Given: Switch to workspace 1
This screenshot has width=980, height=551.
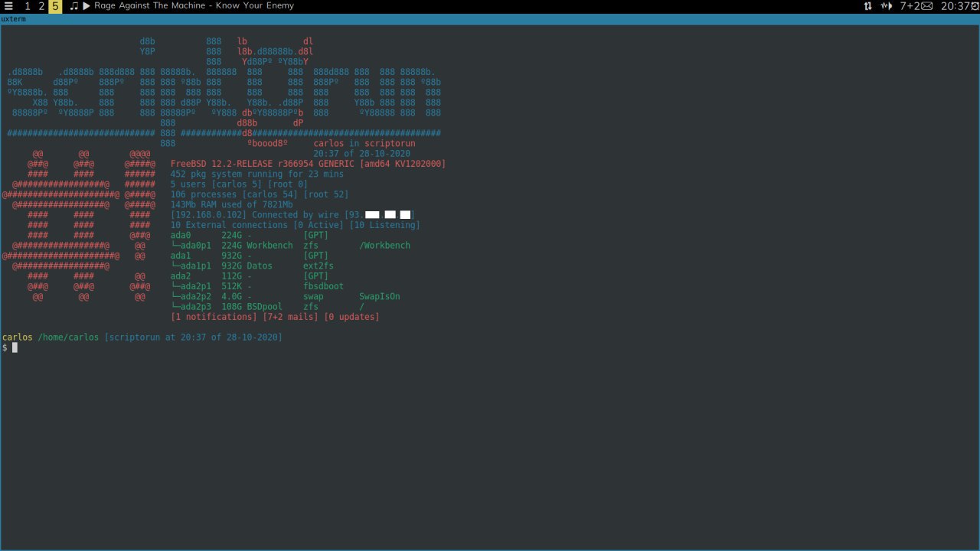Looking at the screenshot, I should pos(28,6).
